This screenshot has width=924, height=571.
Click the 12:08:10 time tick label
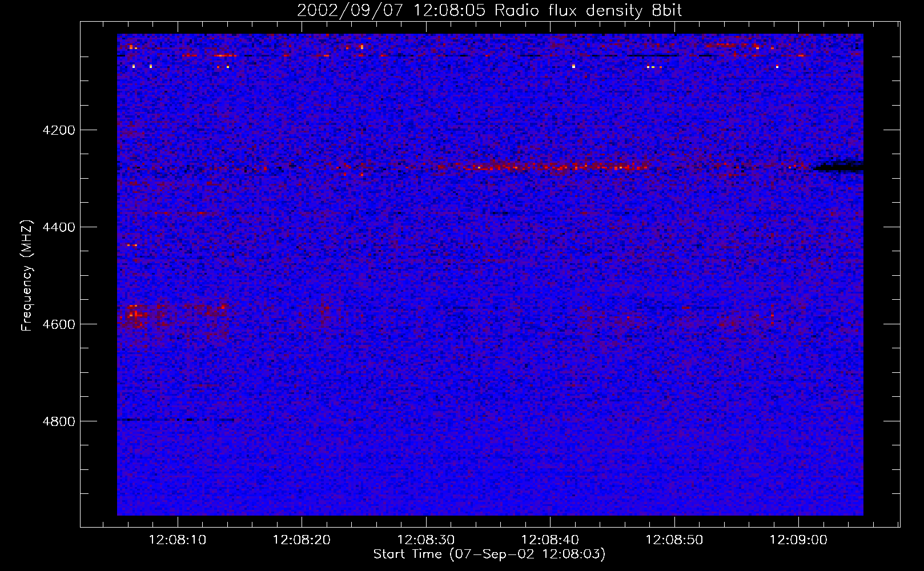point(177,540)
